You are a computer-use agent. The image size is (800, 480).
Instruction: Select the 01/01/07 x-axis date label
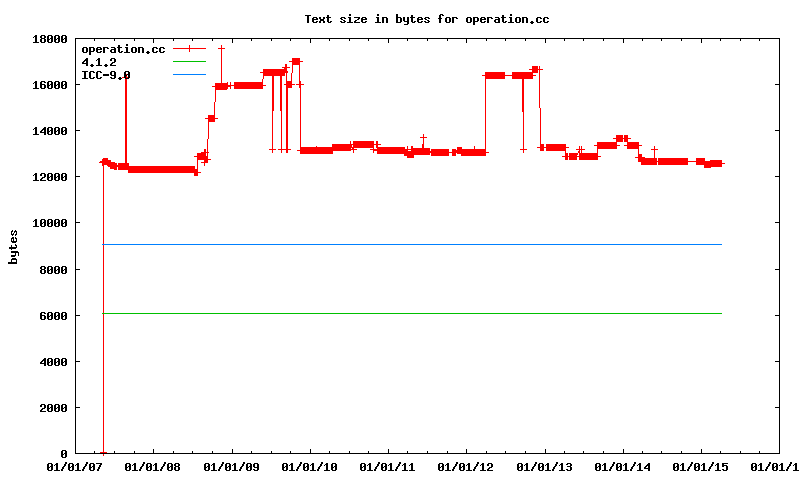75,467
